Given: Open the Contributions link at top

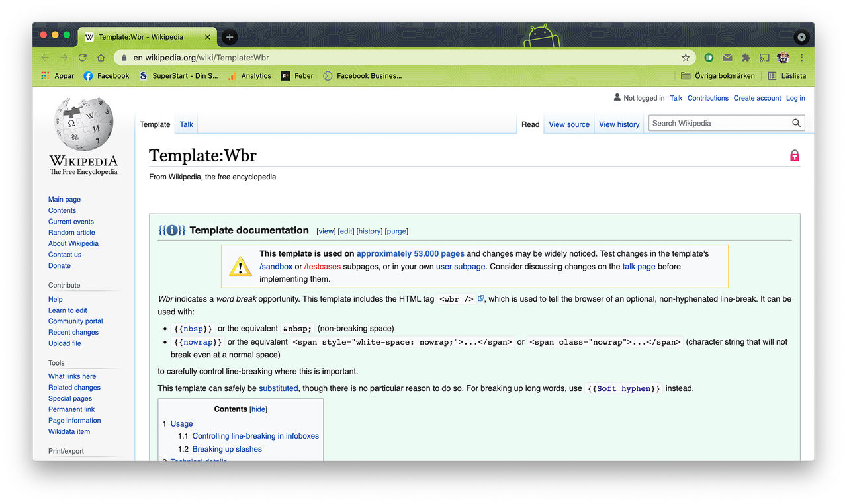Looking at the screenshot, I should point(708,98).
